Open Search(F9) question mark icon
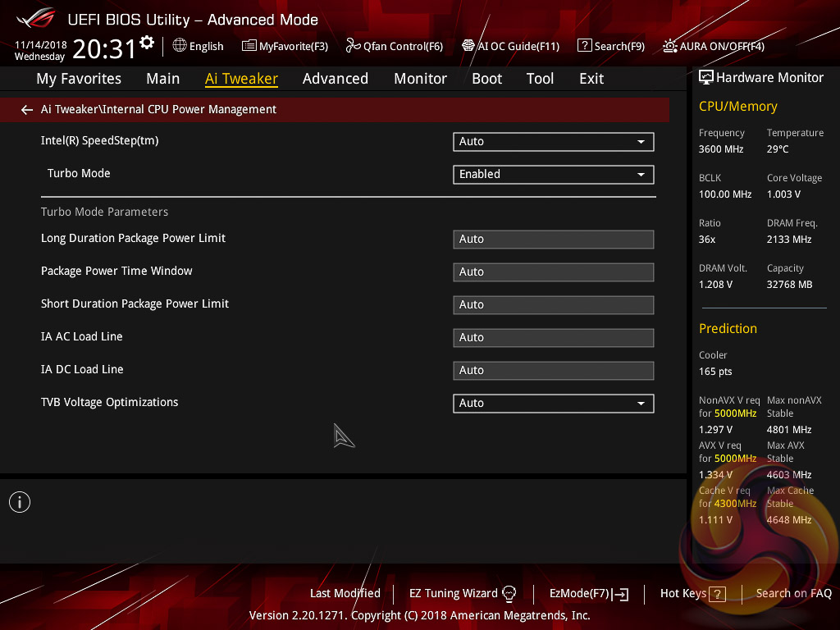This screenshot has height=630, width=840. [584, 46]
